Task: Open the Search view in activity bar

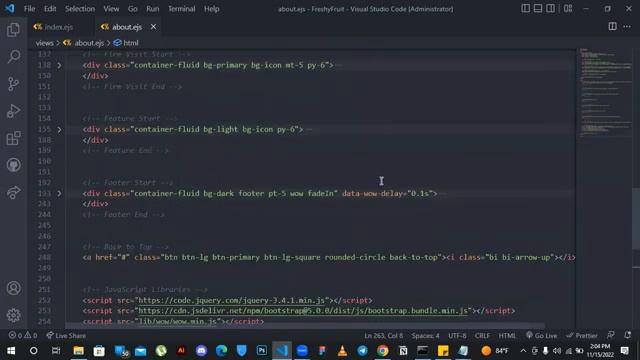Action: click(13, 56)
